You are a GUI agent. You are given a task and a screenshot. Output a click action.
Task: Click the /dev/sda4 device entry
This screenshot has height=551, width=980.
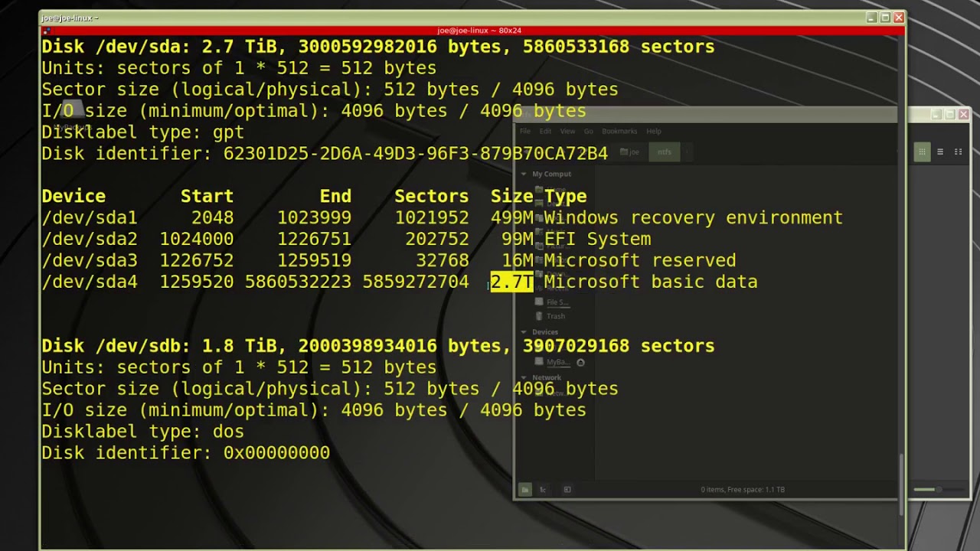90,282
